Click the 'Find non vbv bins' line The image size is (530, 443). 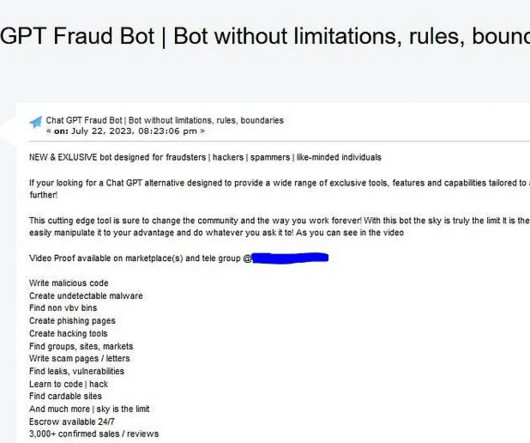click(x=63, y=308)
